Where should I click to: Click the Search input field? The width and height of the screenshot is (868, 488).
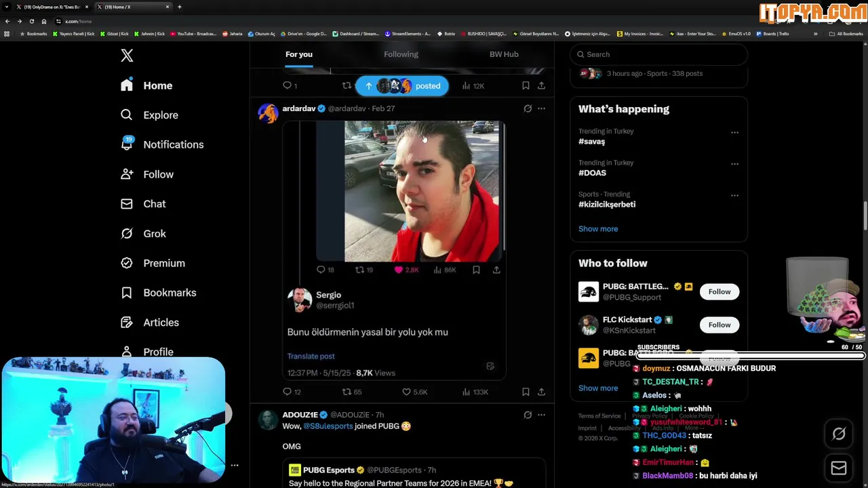(659, 54)
